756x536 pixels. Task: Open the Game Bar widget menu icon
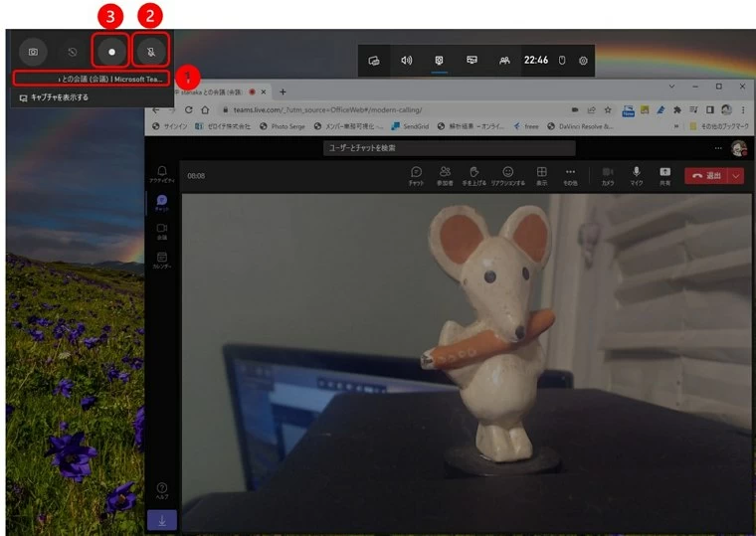374,61
